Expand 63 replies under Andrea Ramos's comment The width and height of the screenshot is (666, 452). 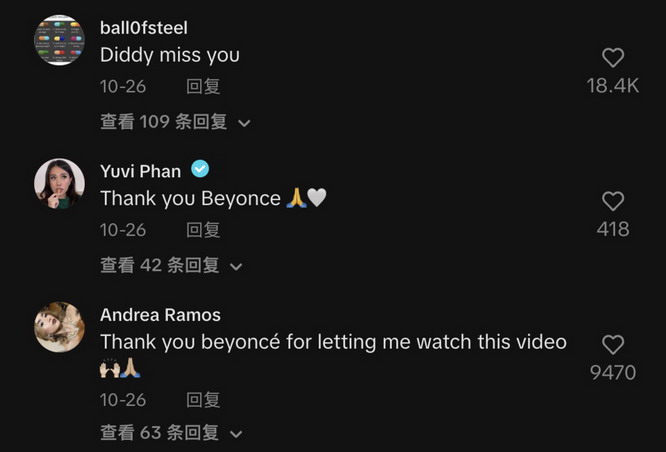point(171,433)
